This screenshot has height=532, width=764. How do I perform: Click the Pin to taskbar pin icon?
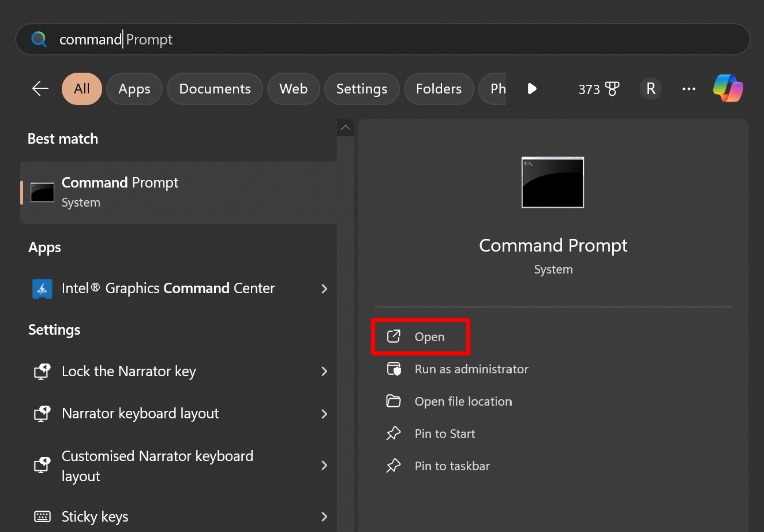[x=394, y=466]
